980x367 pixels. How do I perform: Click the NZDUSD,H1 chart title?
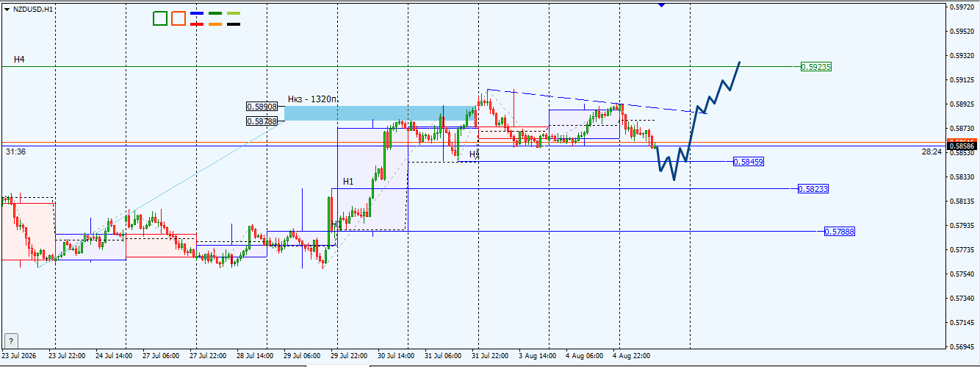coord(33,9)
